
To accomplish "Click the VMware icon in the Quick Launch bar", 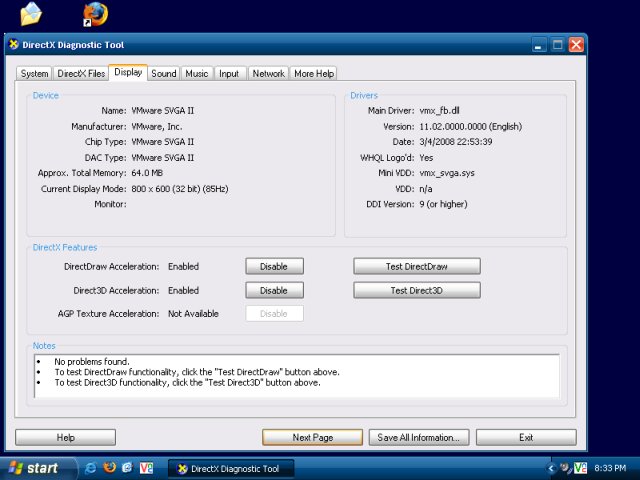I will click(147, 468).
